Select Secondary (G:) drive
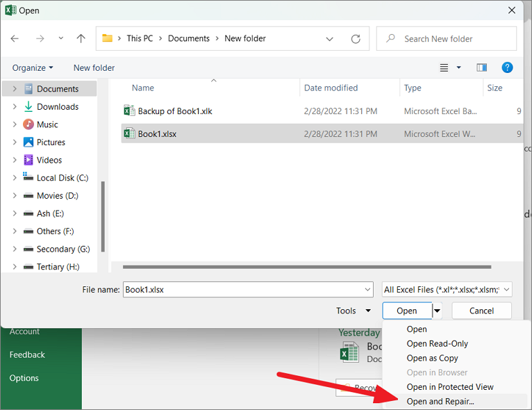Screen dimensions: 532x410 click(63, 249)
